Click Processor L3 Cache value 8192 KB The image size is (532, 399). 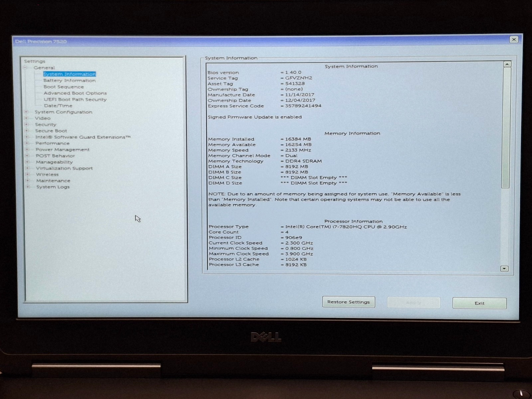click(296, 265)
